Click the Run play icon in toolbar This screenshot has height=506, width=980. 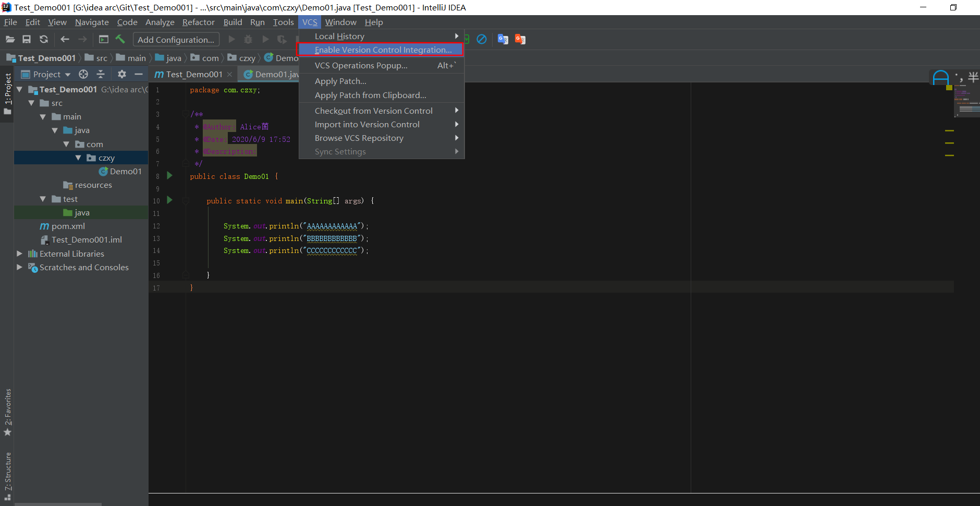[x=232, y=40]
